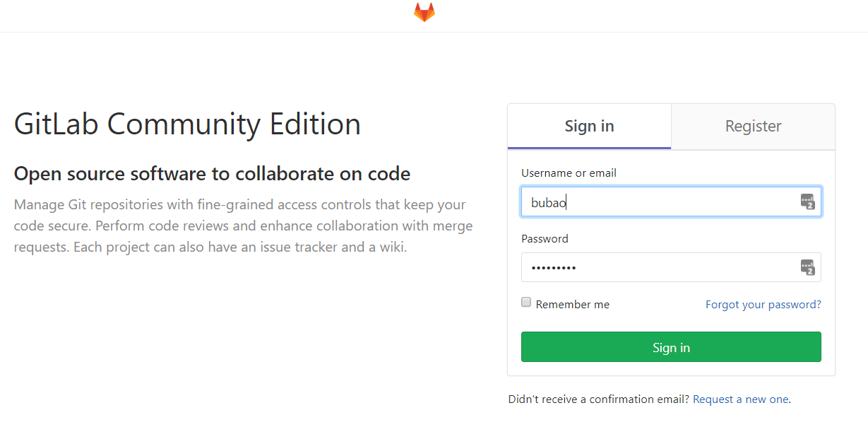Click the 'Open source software' subheading
868x444 pixels.
pyautogui.click(x=212, y=174)
